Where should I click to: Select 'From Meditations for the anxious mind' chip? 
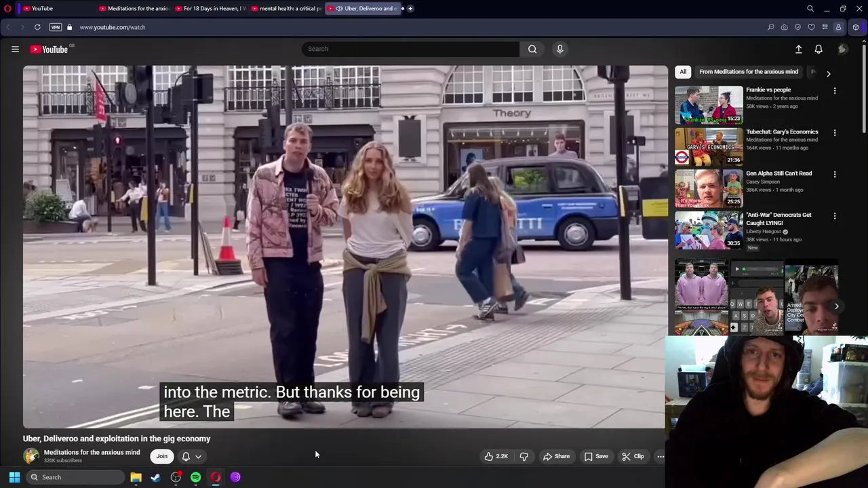click(x=749, y=72)
